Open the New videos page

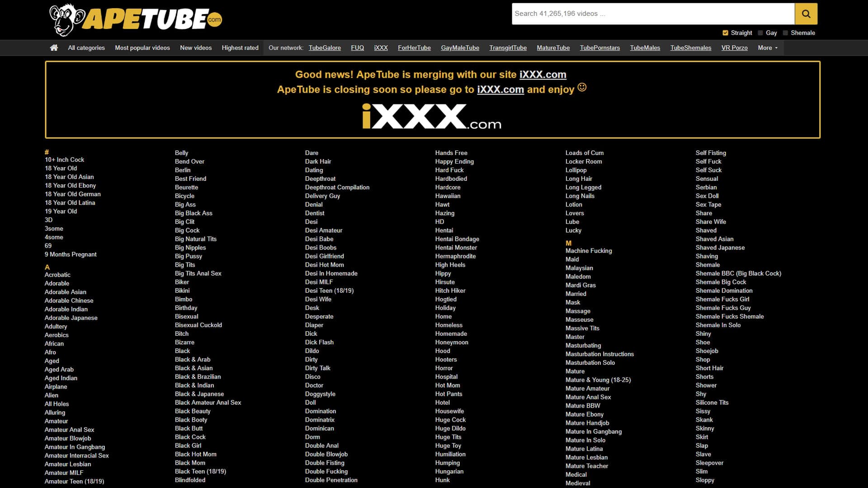[x=196, y=48]
